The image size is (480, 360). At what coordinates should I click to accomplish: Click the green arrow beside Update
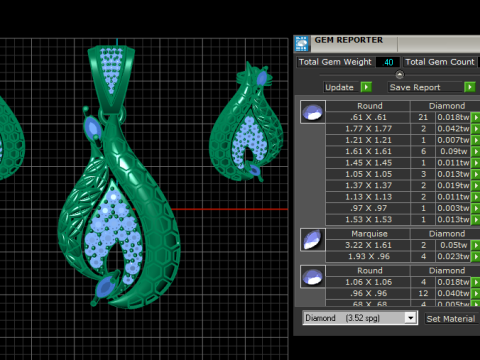366,87
